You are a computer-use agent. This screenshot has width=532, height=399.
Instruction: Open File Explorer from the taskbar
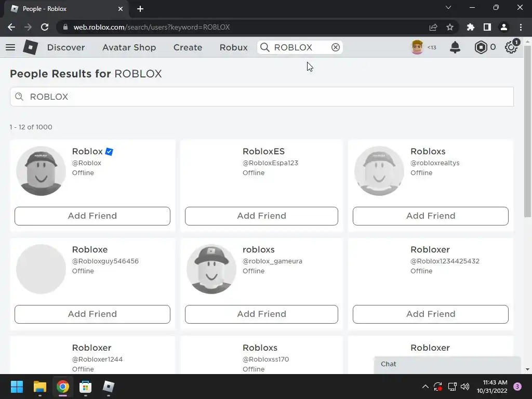pos(39,387)
